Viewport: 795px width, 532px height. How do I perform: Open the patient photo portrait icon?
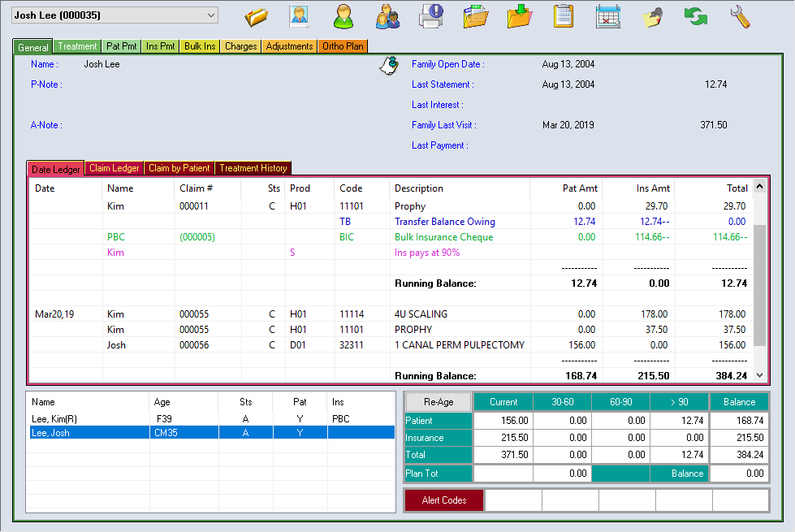(x=299, y=16)
